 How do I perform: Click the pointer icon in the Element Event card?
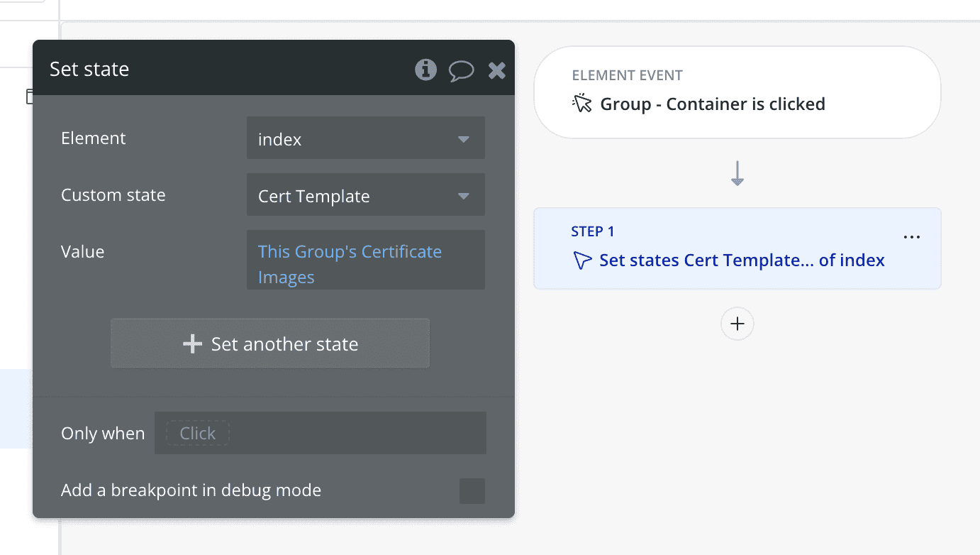pos(581,104)
